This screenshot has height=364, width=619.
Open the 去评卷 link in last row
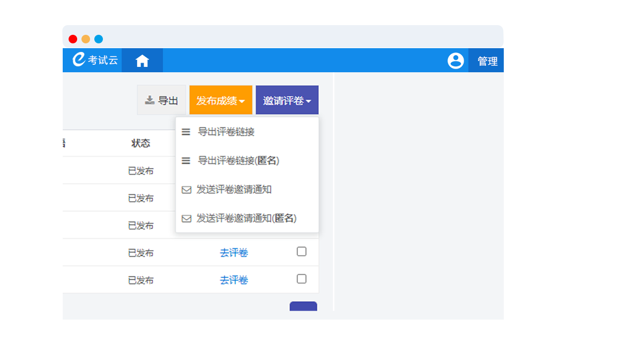234,280
